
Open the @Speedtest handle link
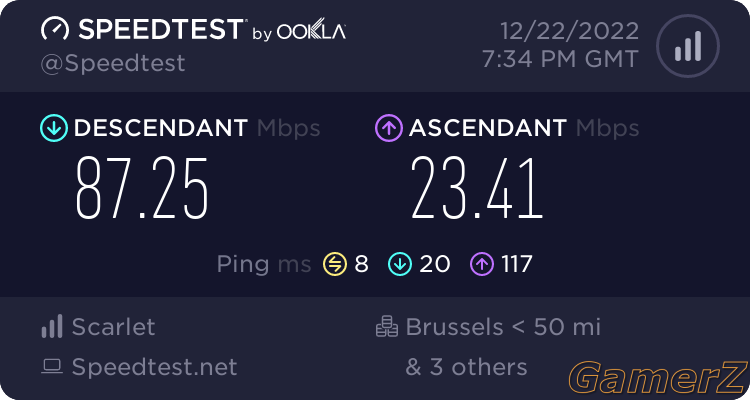[113, 63]
